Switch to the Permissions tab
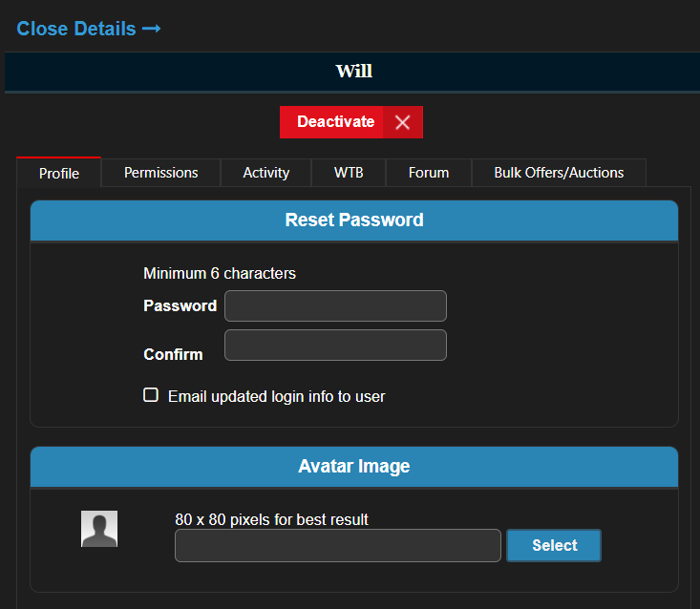The image size is (700, 609). (161, 173)
